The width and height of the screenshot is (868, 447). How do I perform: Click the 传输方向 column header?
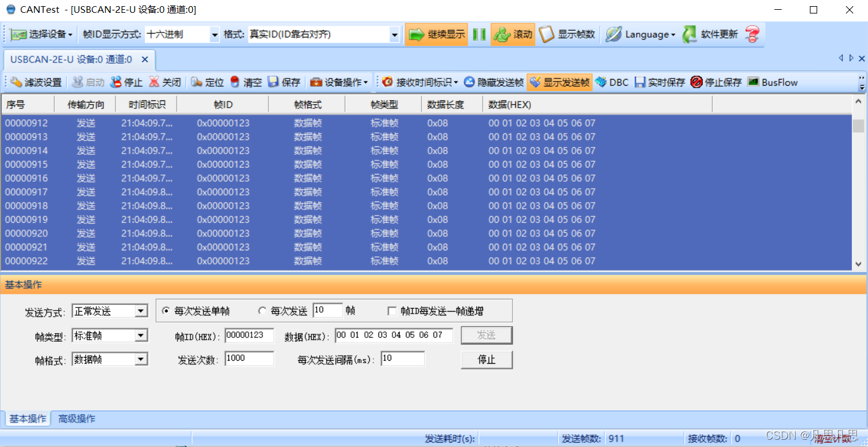(86, 105)
